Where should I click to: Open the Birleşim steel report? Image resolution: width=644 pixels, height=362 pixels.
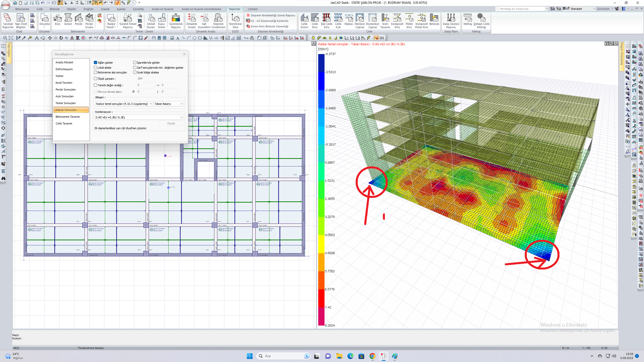(434, 20)
